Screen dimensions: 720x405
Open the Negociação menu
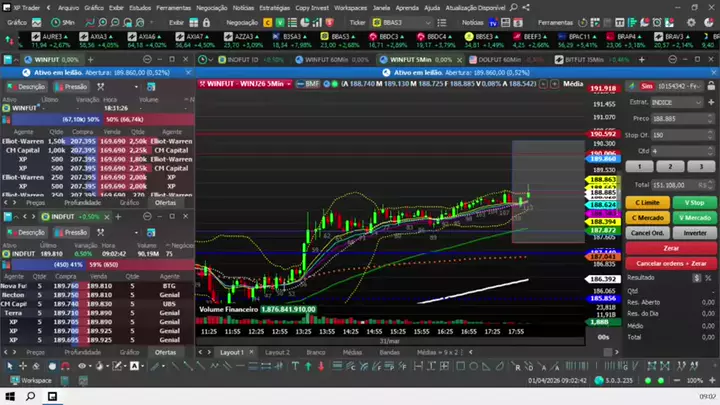click(x=211, y=8)
